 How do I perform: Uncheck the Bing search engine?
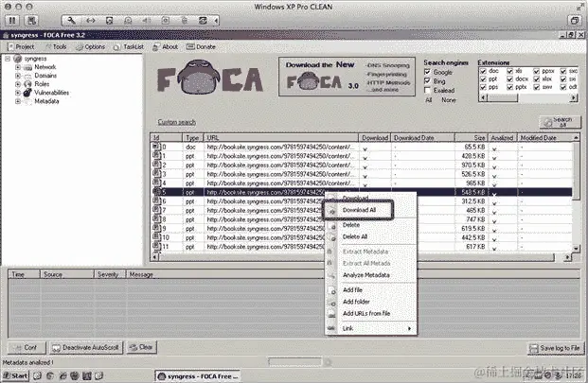[427, 81]
